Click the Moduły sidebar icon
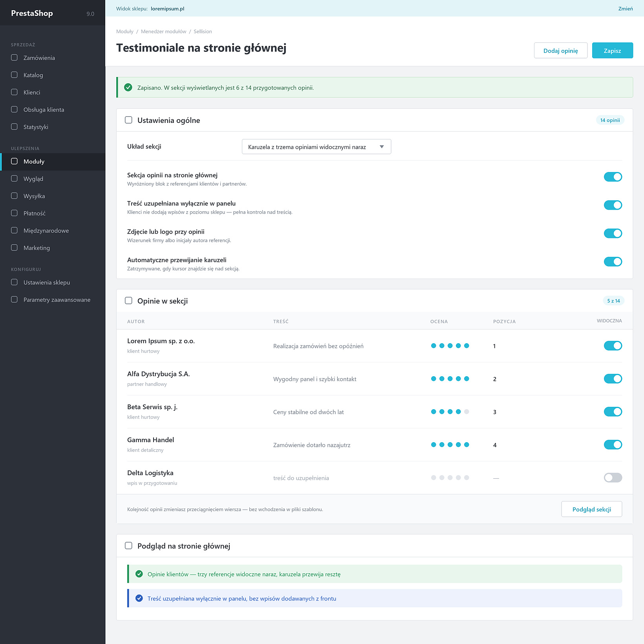This screenshot has width=644, height=644. (14, 161)
